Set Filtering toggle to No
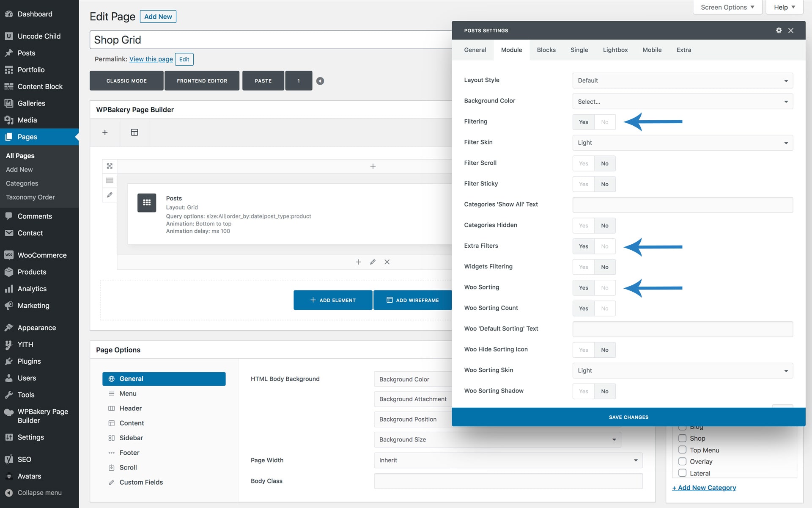 pyautogui.click(x=604, y=122)
